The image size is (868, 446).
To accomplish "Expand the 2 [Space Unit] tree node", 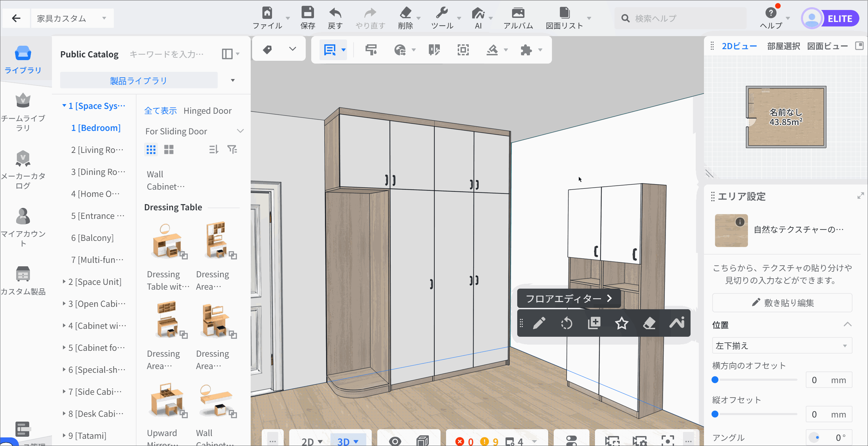I will 64,281.
